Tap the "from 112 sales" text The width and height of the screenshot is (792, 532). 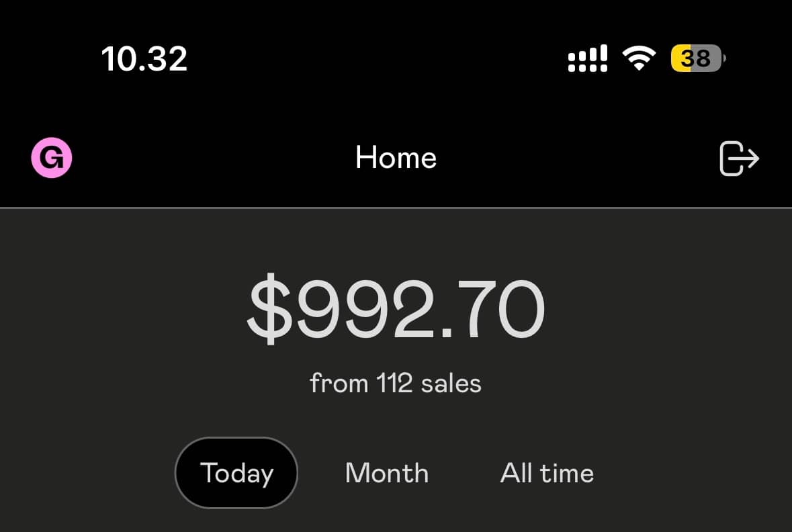click(396, 384)
